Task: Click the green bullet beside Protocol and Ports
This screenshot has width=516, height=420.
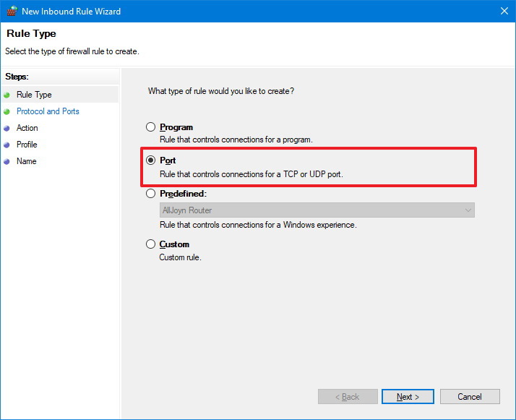Action: 7,111
